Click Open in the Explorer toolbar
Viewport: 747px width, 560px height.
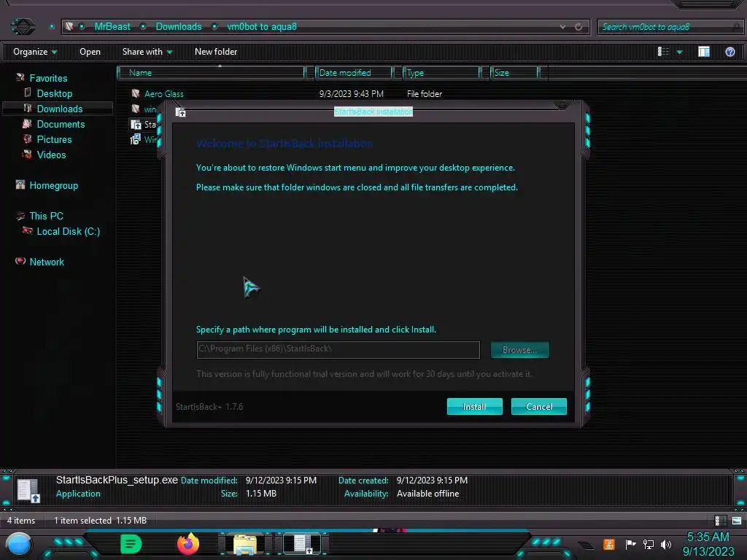tap(90, 52)
